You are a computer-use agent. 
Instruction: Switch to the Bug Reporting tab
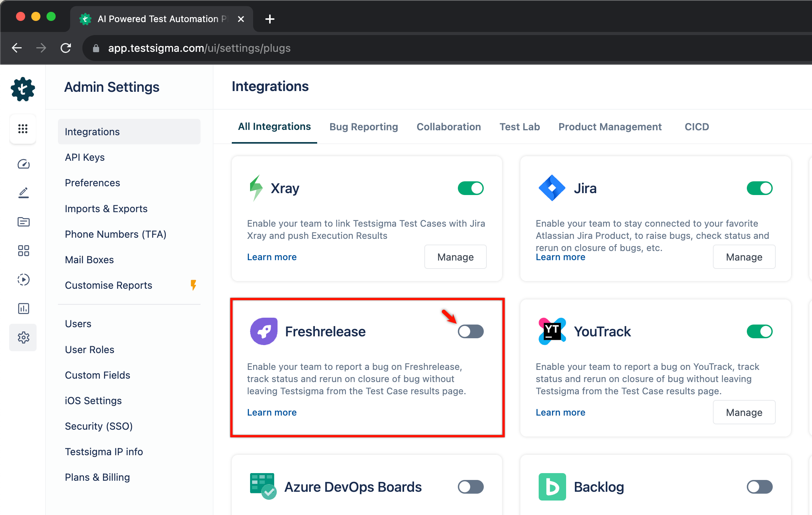pos(363,127)
